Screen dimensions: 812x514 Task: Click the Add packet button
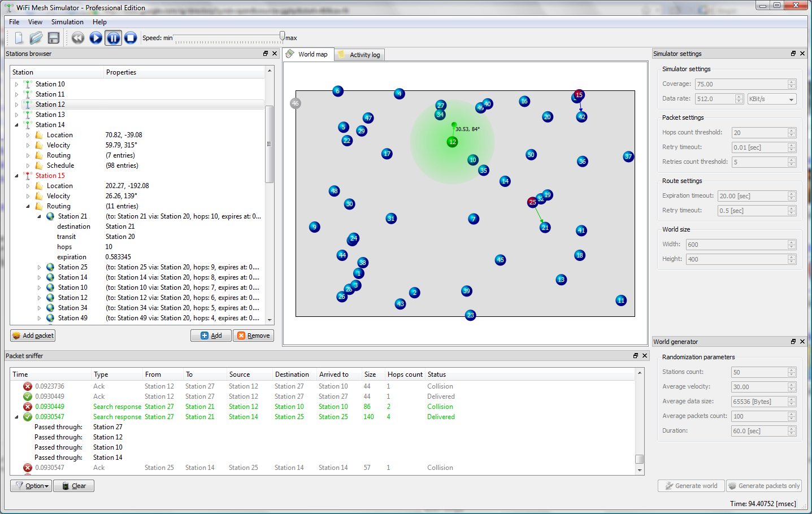33,336
